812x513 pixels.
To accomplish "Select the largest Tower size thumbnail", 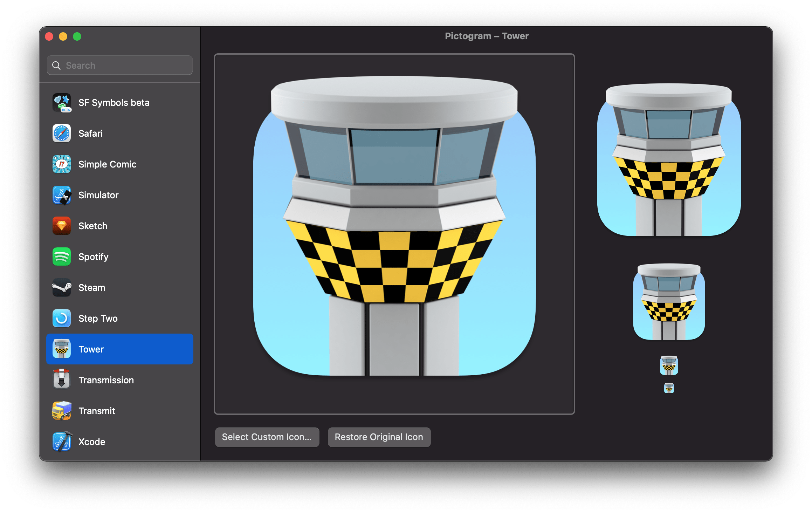I will (669, 160).
